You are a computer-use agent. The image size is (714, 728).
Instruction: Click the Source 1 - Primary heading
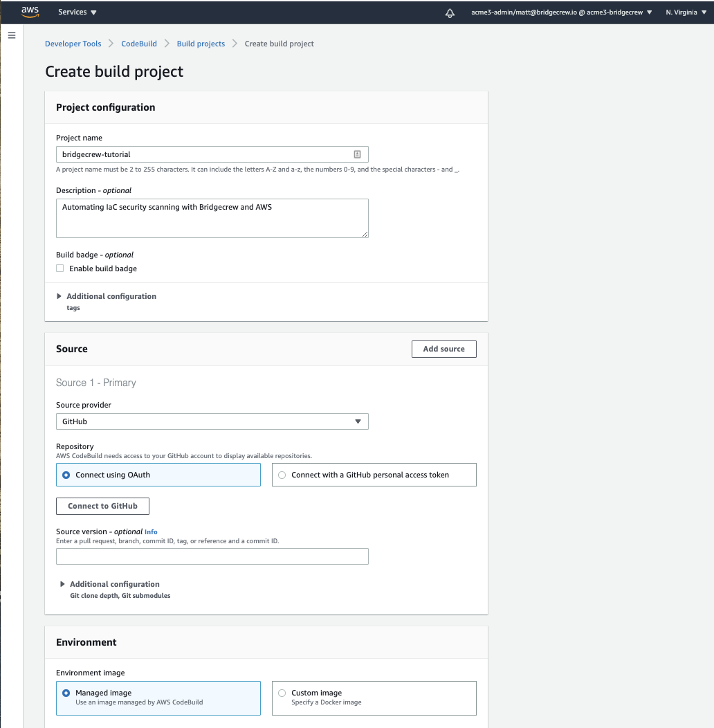click(96, 383)
